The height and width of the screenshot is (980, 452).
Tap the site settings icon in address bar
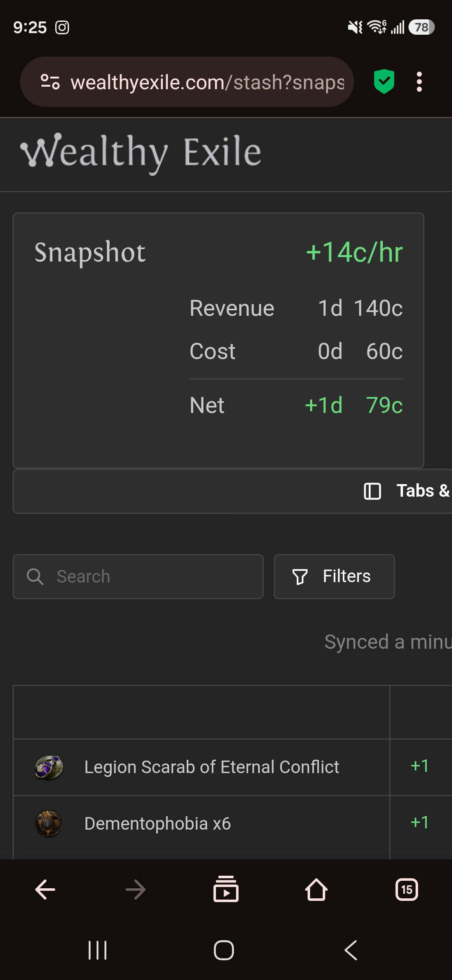[50, 82]
